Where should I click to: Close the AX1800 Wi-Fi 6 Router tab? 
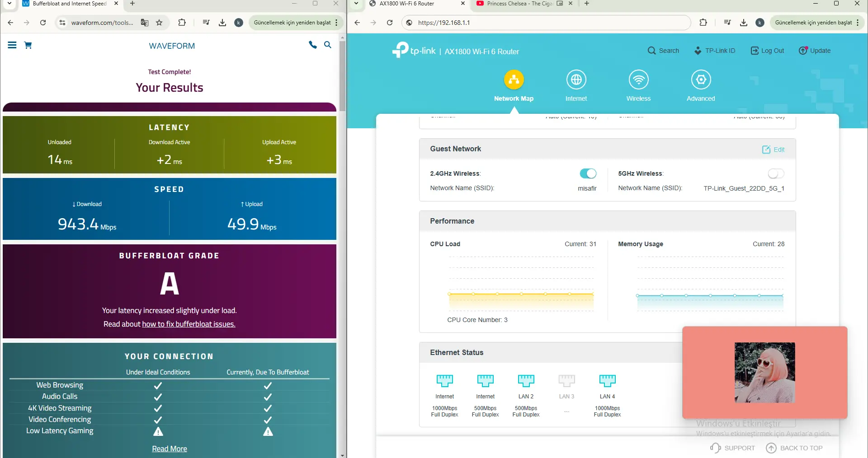pyautogui.click(x=463, y=4)
